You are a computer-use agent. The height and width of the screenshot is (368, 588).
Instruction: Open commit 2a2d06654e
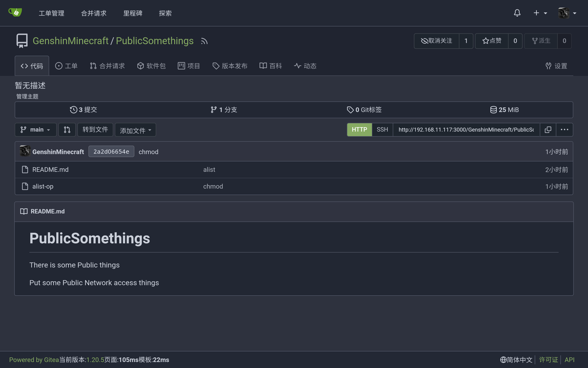click(x=111, y=151)
